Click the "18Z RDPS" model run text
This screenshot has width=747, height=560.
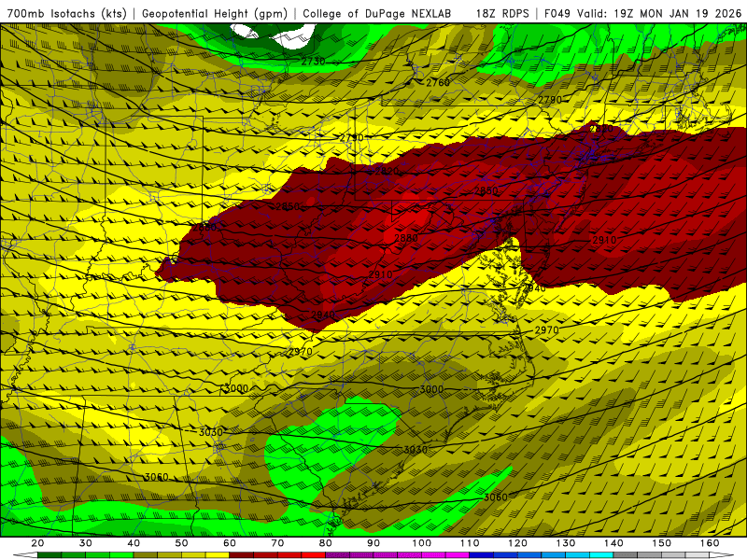(x=502, y=13)
